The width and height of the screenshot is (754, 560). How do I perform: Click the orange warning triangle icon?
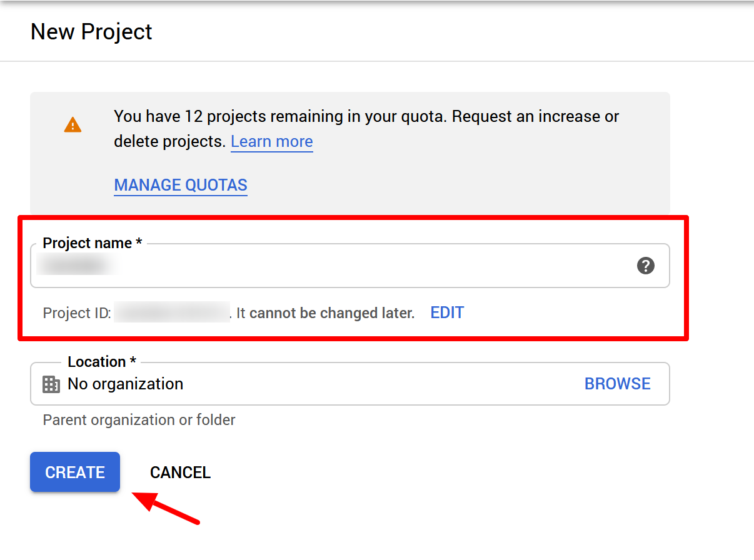coord(73,124)
